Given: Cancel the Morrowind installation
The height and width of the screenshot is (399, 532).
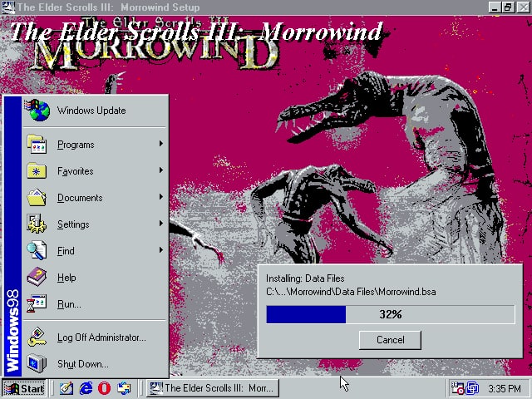Looking at the screenshot, I should (x=390, y=340).
